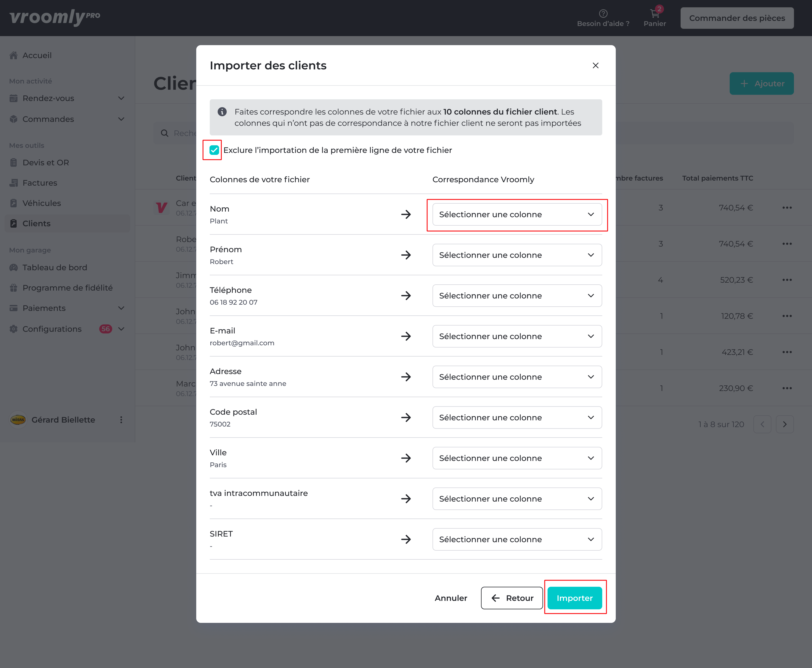
Task: Expand the Rendez-vous menu item
Action: tap(121, 98)
